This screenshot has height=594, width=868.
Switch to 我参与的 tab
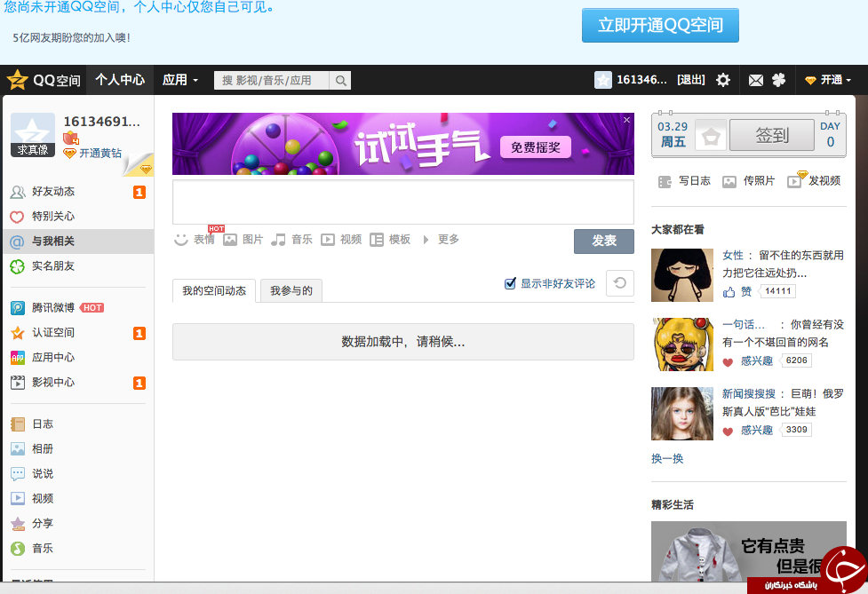coord(291,291)
